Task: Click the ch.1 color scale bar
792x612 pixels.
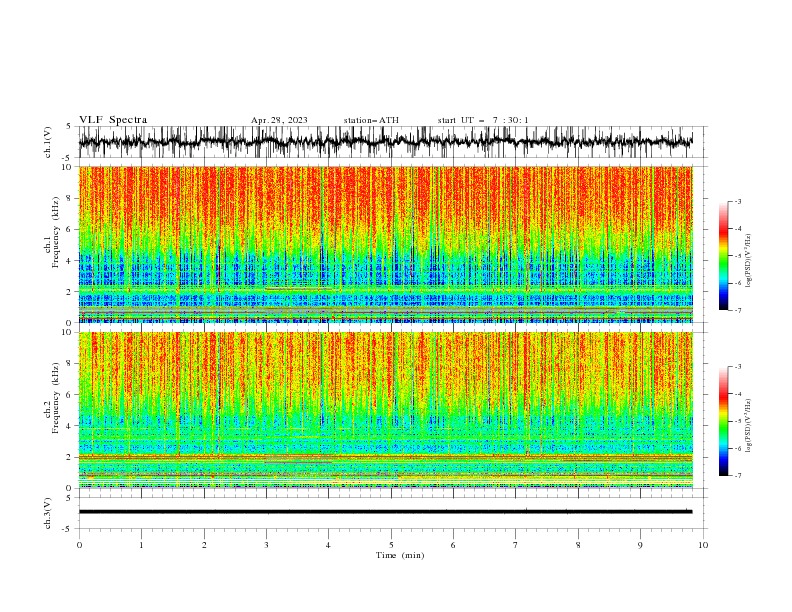Action: [x=723, y=256]
